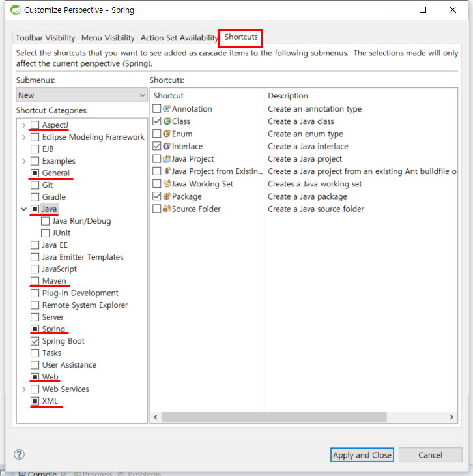Image resolution: width=473 pixels, height=476 pixels.
Task: Enable the Annotation shortcut checkbox
Action: (x=156, y=109)
